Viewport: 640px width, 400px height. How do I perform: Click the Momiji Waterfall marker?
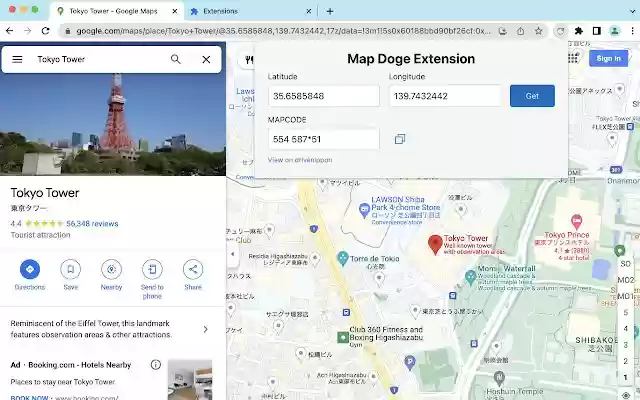tap(471, 277)
